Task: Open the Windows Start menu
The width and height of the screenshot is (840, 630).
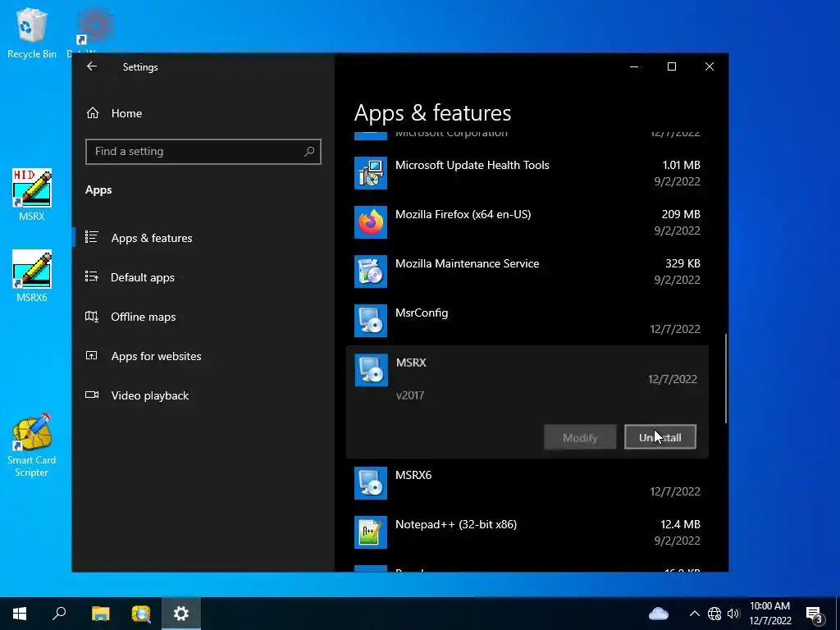Action: click(x=20, y=614)
